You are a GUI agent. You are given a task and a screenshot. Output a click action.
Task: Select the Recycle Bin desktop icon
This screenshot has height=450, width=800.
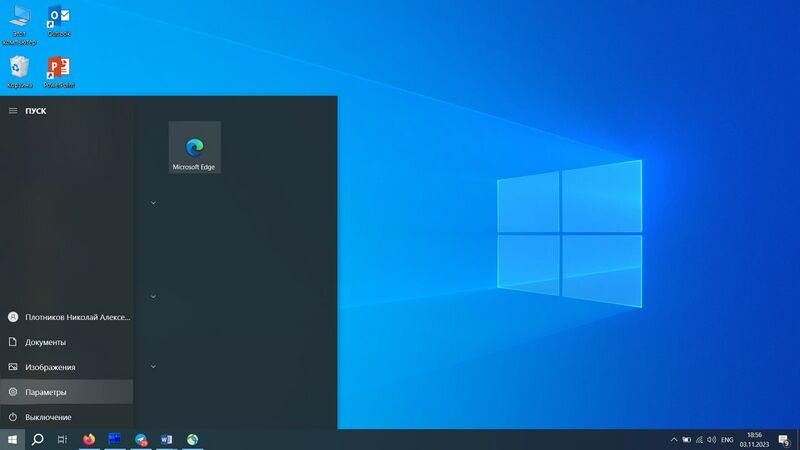coord(19,72)
